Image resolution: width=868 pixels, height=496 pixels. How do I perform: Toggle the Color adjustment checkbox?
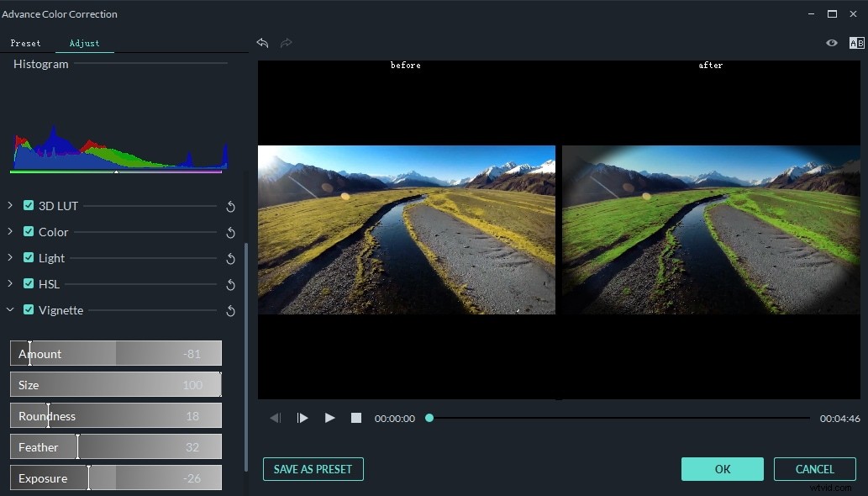point(28,232)
